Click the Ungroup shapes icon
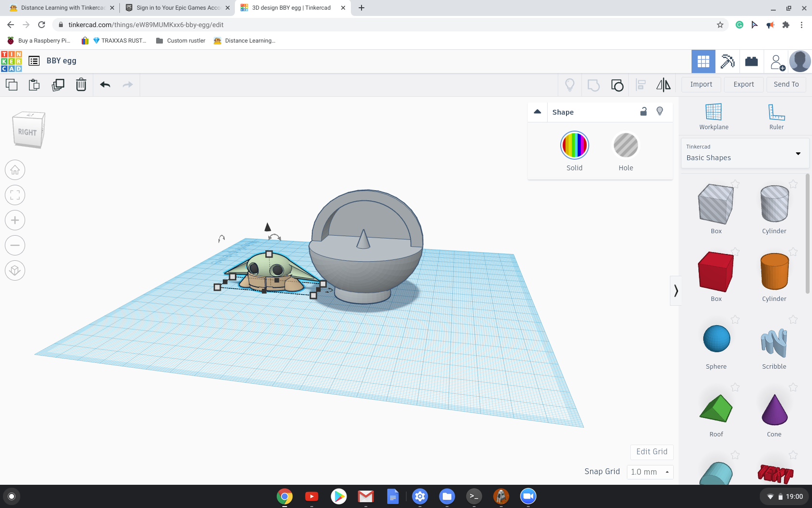This screenshot has width=812, height=508. (x=617, y=85)
